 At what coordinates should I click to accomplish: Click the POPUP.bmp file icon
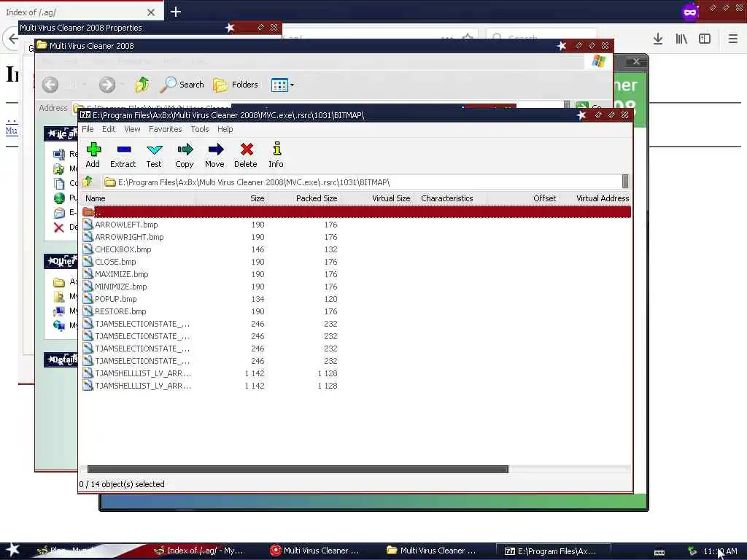click(x=88, y=298)
